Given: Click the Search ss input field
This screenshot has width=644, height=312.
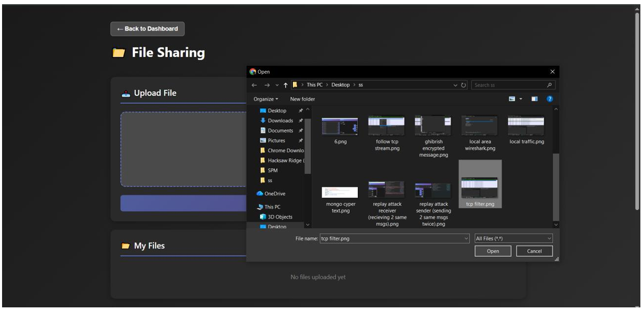Looking at the screenshot, I should pos(508,85).
